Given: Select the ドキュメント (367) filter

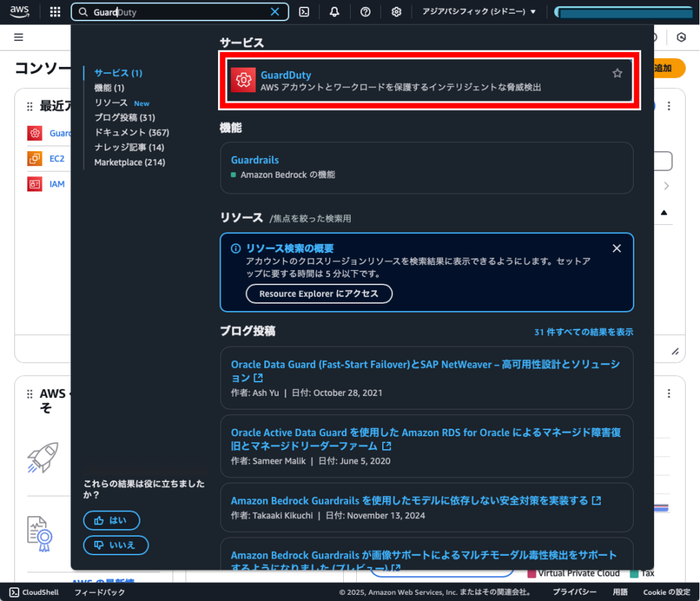Looking at the screenshot, I should (131, 133).
